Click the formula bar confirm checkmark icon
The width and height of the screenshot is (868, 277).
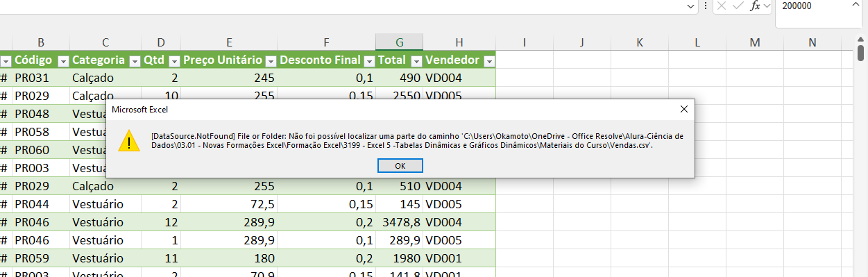pyautogui.click(x=739, y=6)
